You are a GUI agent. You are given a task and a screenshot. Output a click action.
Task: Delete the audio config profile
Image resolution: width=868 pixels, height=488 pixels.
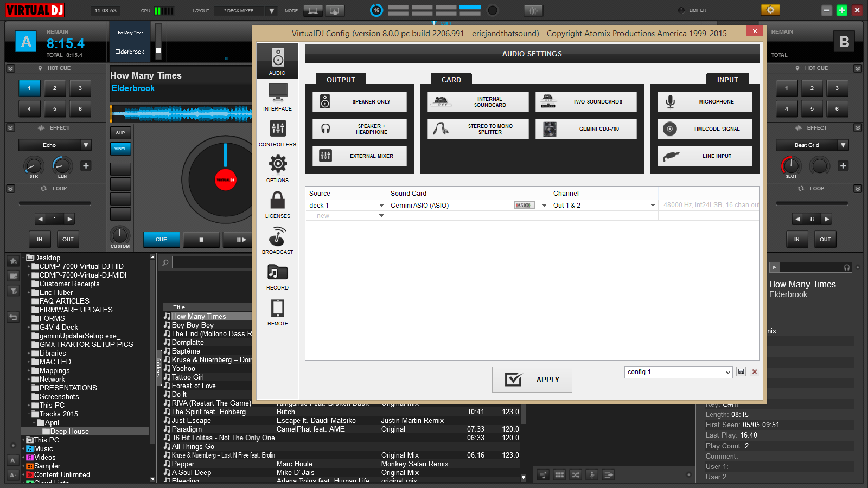tap(755, 371)
